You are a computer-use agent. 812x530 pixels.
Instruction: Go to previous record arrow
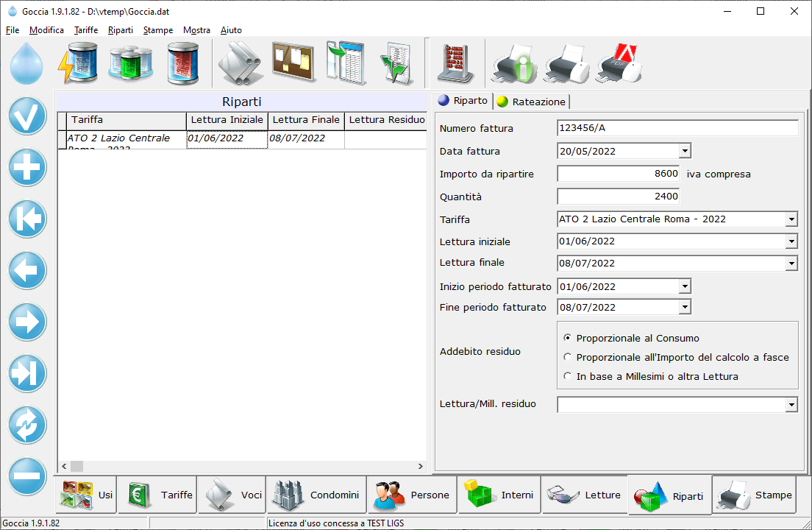[x=27, y=270]
